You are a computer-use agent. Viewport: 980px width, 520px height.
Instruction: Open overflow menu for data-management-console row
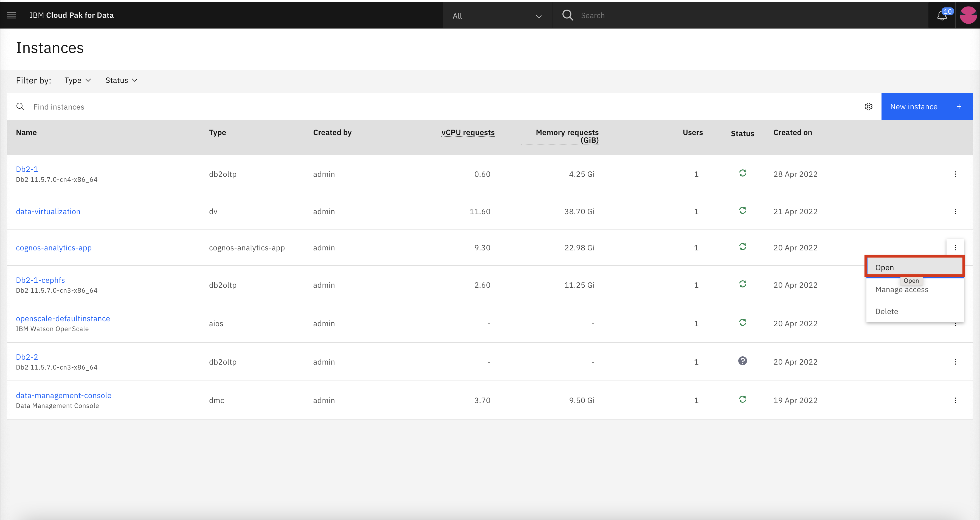tap(955, 400)
